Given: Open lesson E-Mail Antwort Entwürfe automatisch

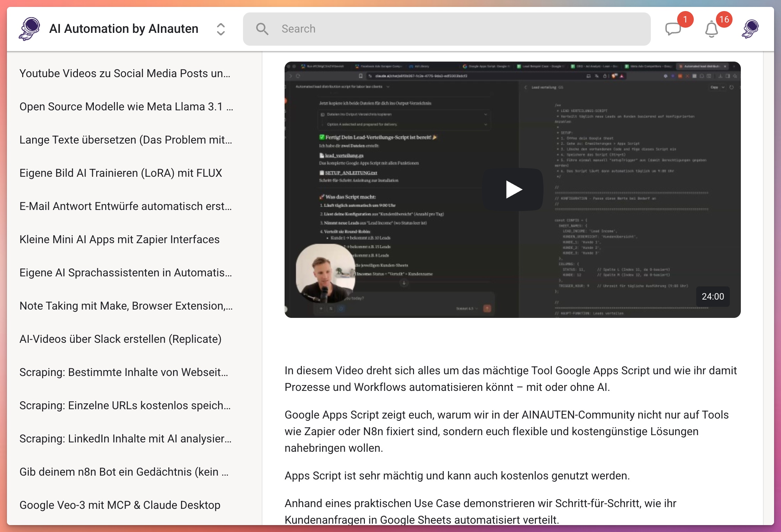Looking at the screenshot, I should [x=126, y=206].
